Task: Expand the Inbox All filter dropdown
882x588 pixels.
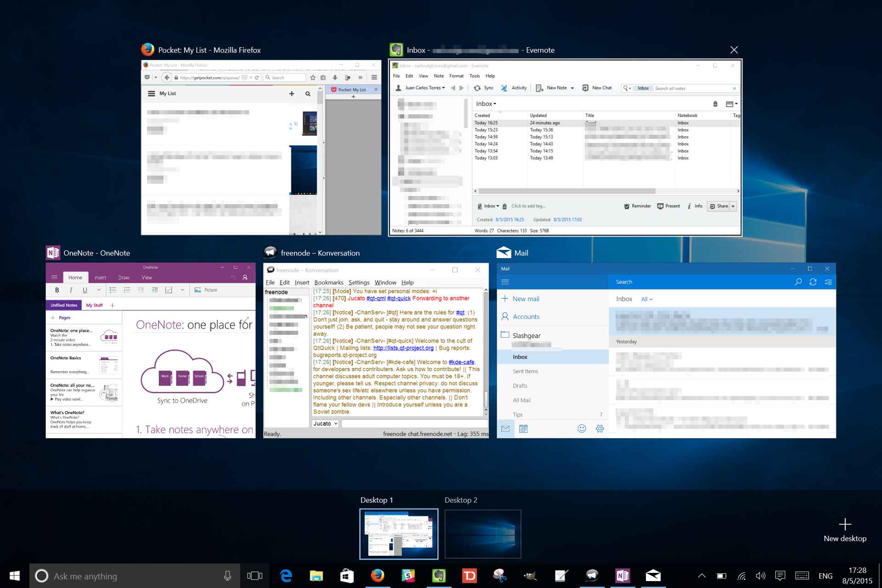Action: [647, 299]
